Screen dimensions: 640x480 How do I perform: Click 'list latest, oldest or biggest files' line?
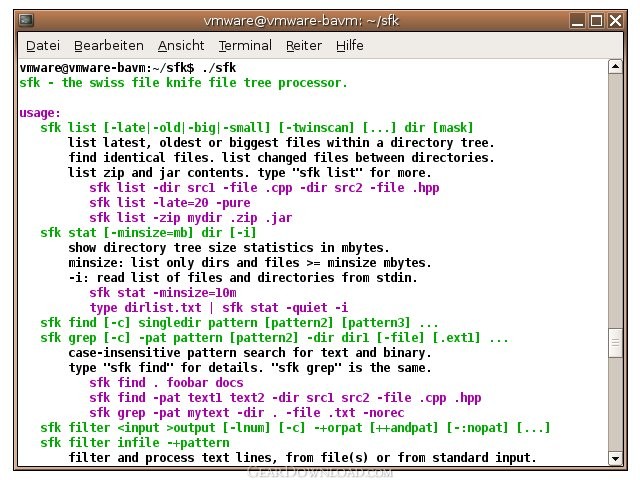[x=281, y=143]
